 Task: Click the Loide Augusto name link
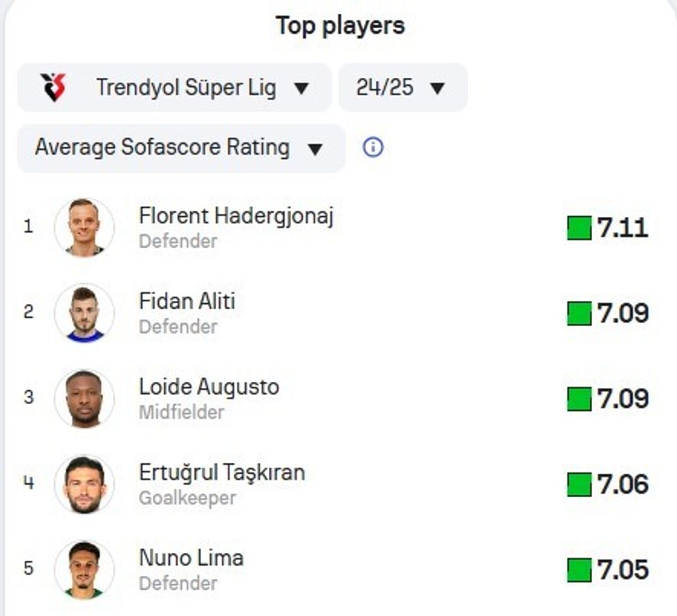209,387
